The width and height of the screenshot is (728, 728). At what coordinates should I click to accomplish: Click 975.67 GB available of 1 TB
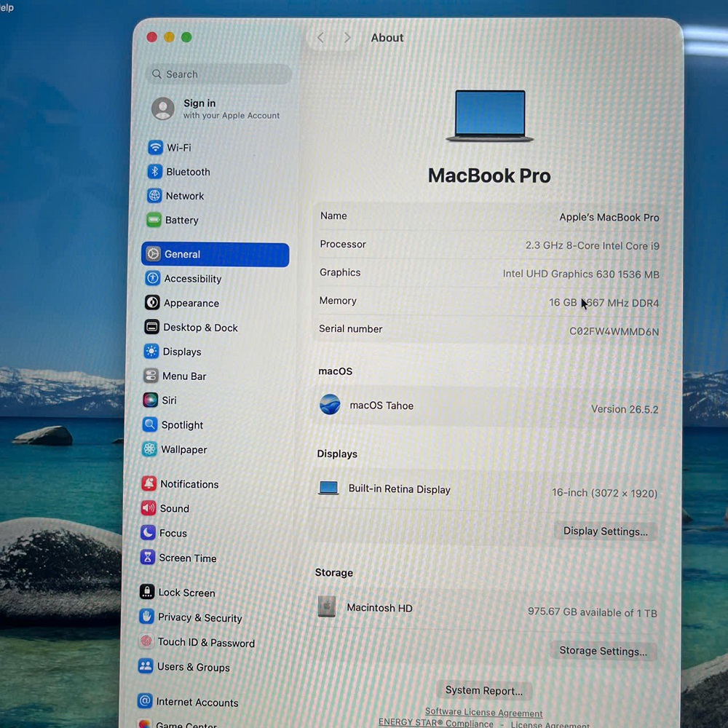593,612
